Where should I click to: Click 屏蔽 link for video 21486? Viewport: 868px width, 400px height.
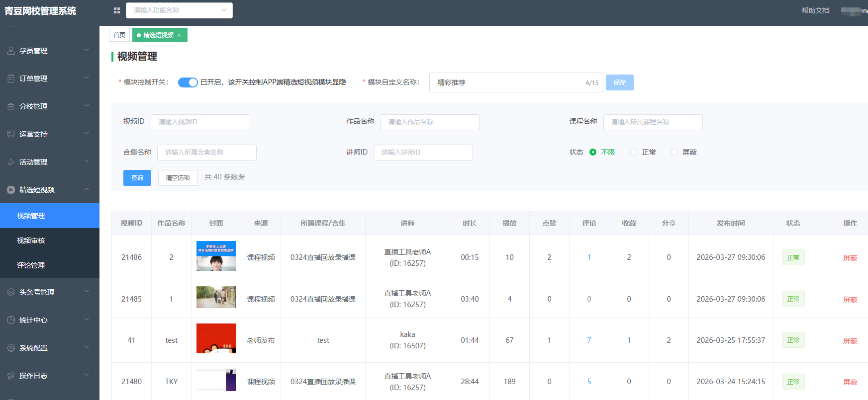[x=850, y=258]
